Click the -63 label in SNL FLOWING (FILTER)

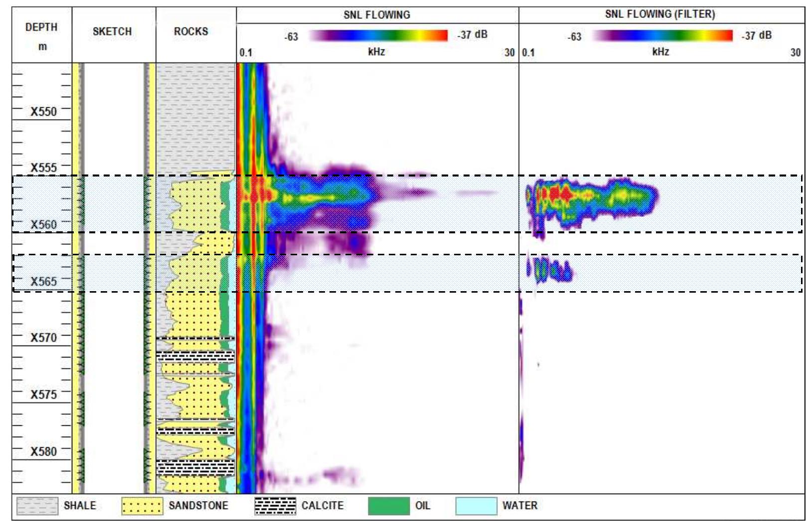574,37
